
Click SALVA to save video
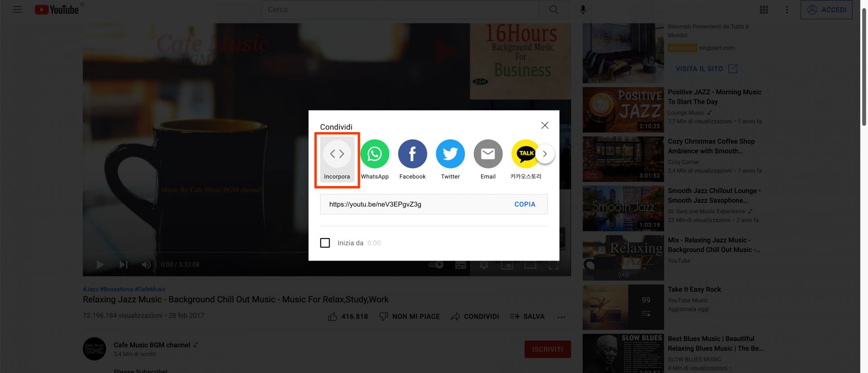527,317
